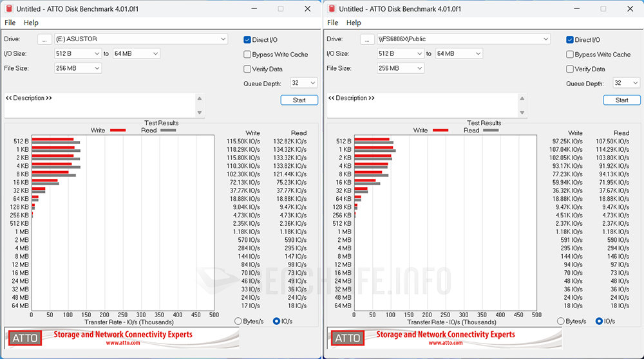Click the browse drive button beside FS6806X Public path
Screen dimensions: 644x359
tap(367, 39)
